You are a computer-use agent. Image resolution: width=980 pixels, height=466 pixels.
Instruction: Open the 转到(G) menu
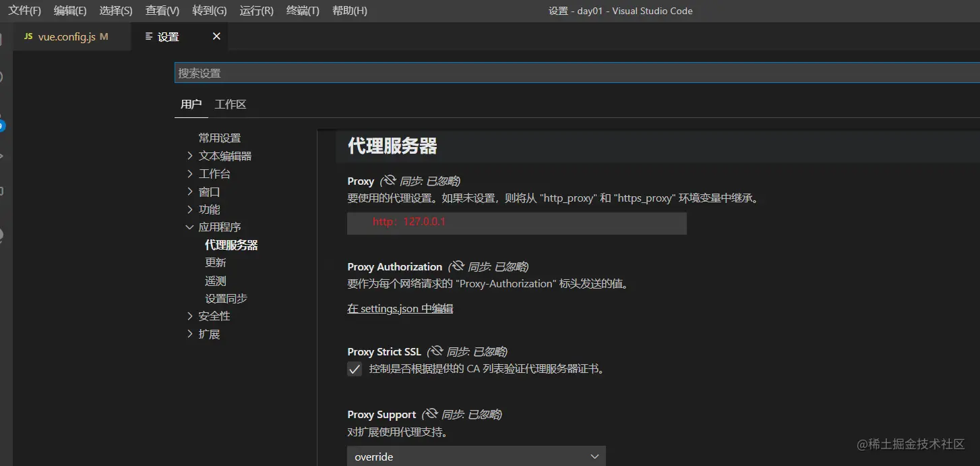tap(209, 11)
